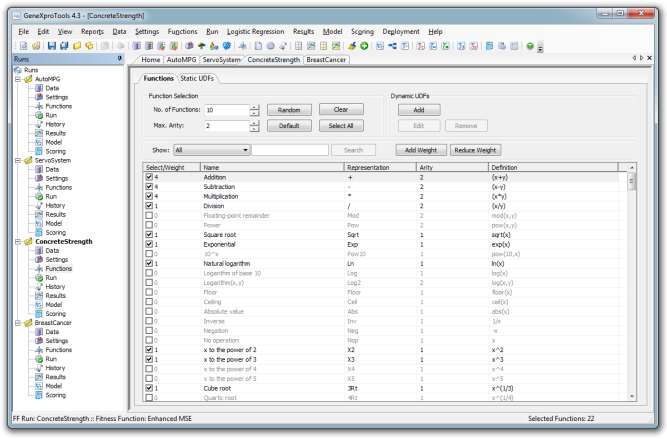The width and height of the screenshot is (667, 439).
Task: Click the blue shield toolbar icon
Action: pyautogui.click(x=227, y=46)
